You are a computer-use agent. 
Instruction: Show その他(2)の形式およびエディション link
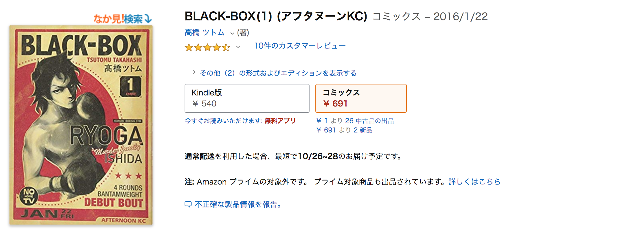pyautogui.click(x=278, y=73)
